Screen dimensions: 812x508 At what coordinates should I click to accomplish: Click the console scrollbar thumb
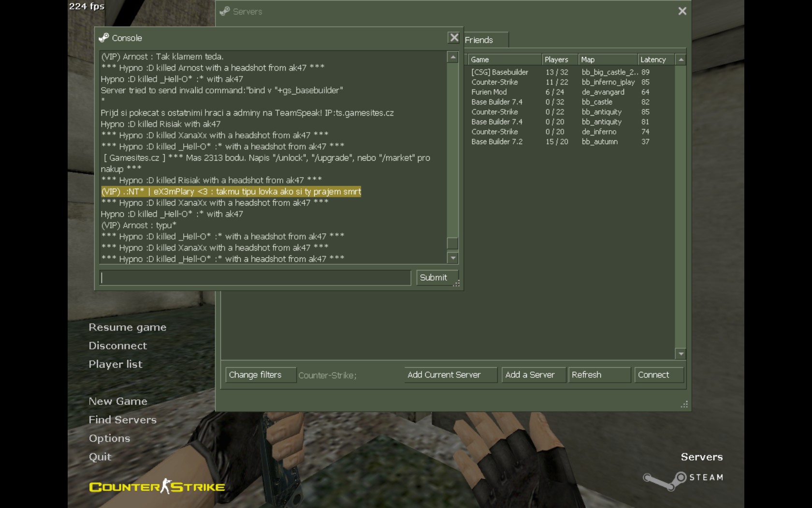pos(452,243)
